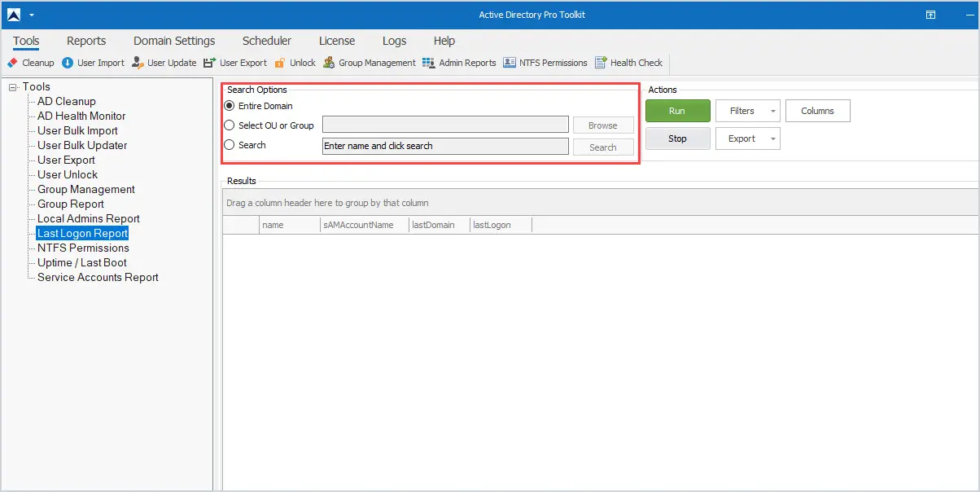Click the green Run button

pyautogui.click(x=678, y=111)
